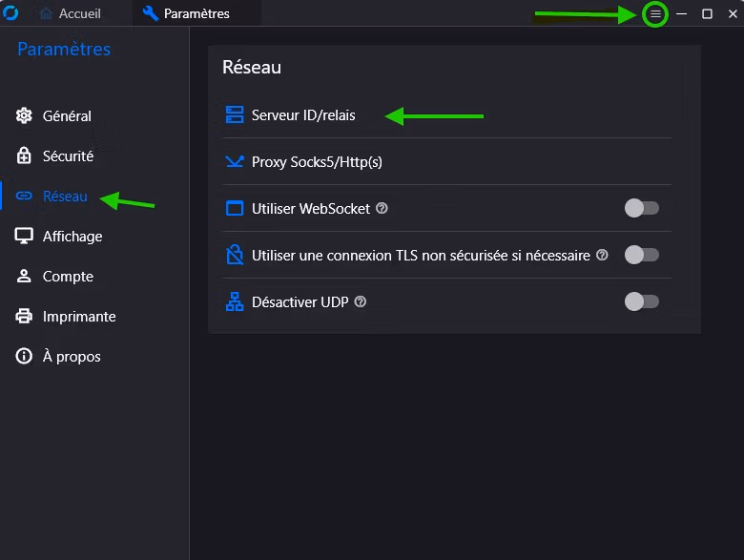Click the Accueil home tab icon
The image size is (744, 560).
(46, 13)
